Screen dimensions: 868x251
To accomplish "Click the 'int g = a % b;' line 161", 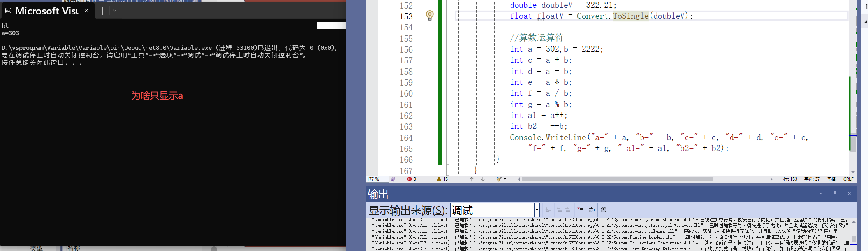I will (x=541, y=104).
